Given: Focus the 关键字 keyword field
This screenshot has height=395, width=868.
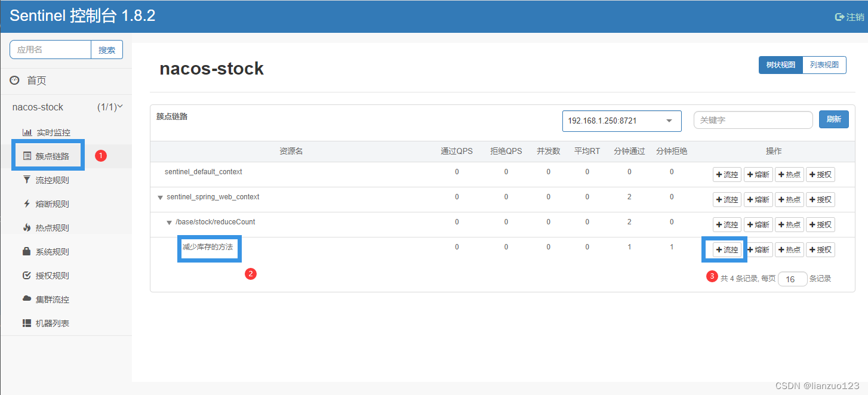Looking at the screenshot, I should (x=753, y=120).
